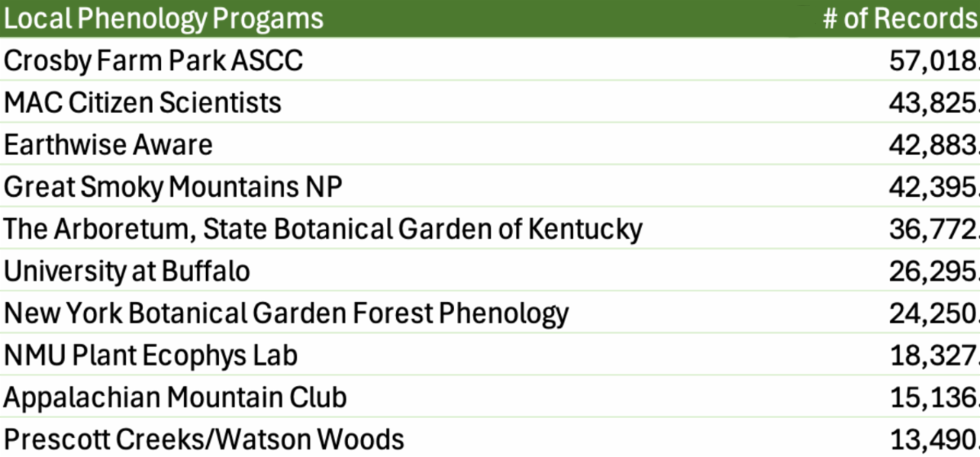This screenshot has width=980, height=457.
Task: Click the Local Phenology Programs header cell
Action: click(164, 19)
